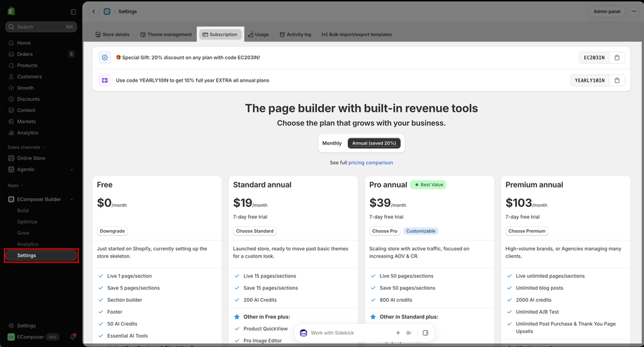Open the notifications bell icon

pyautogui.click(x=73, y=337)
